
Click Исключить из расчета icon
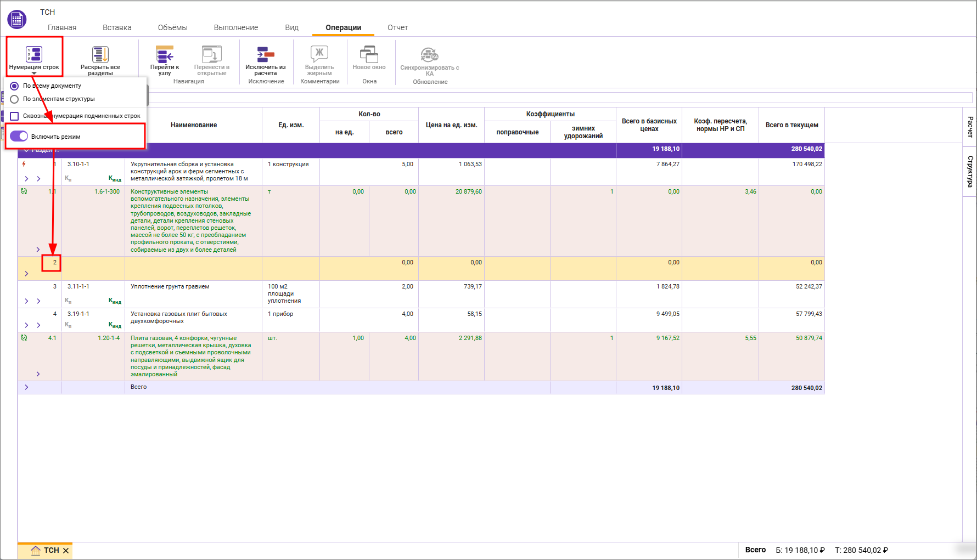(x=266, y=54)
